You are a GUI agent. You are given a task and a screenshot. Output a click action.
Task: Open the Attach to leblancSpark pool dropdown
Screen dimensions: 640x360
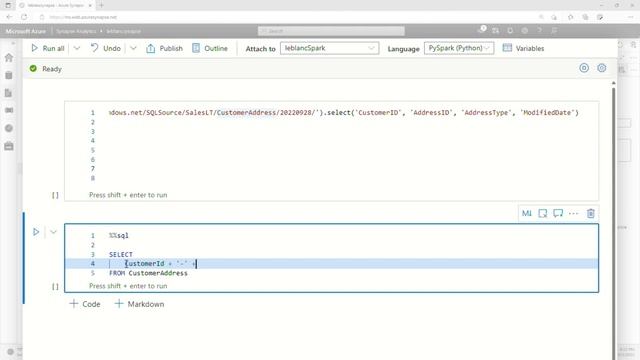[329, 48]
